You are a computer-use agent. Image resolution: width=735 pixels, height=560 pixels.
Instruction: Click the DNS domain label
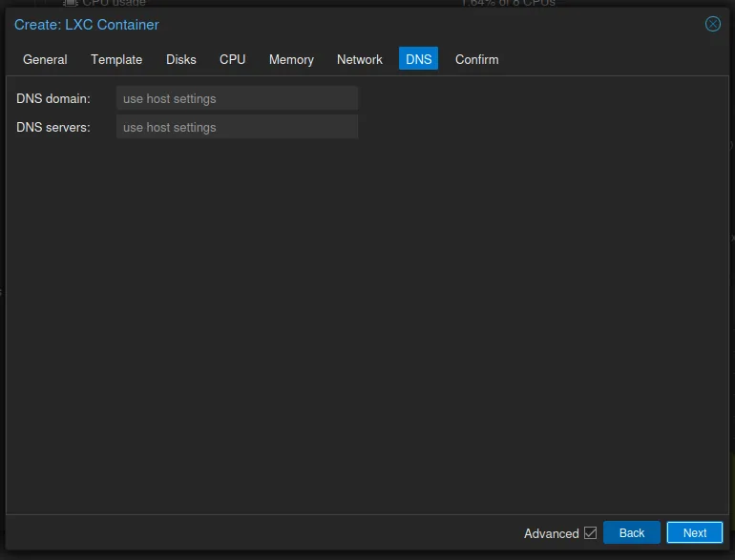click(52, 99)
